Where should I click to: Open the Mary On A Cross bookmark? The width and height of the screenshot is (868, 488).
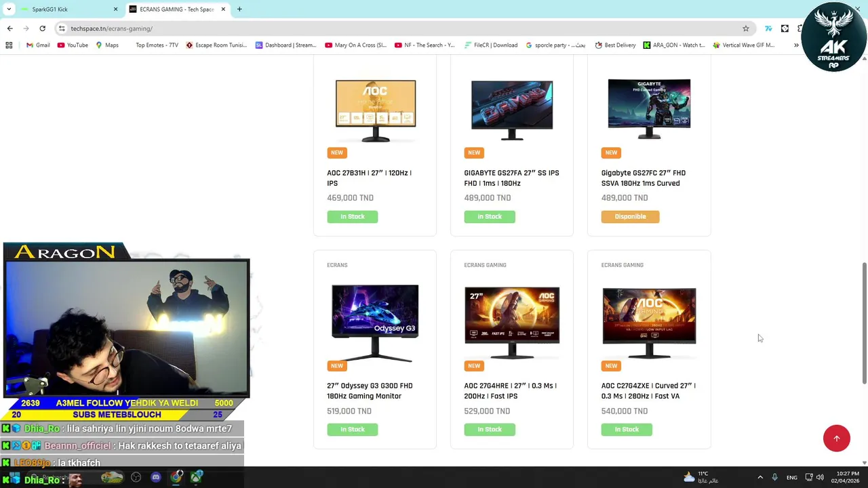click(x=355, y=45)
